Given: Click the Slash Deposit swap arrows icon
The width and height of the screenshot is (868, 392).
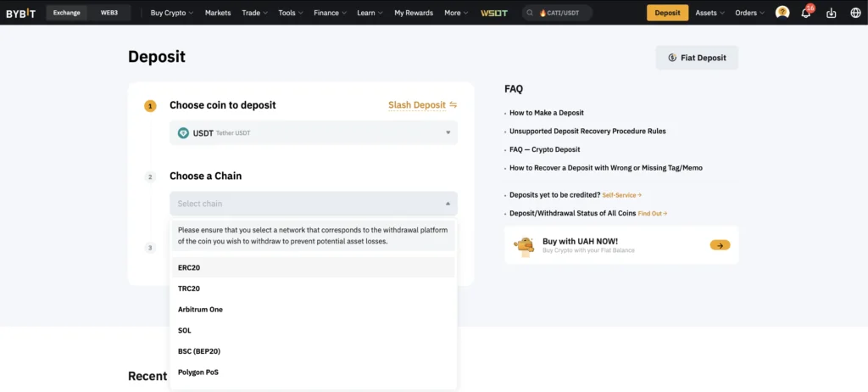Looking at the screenshot, I should [x=453, y=105].
